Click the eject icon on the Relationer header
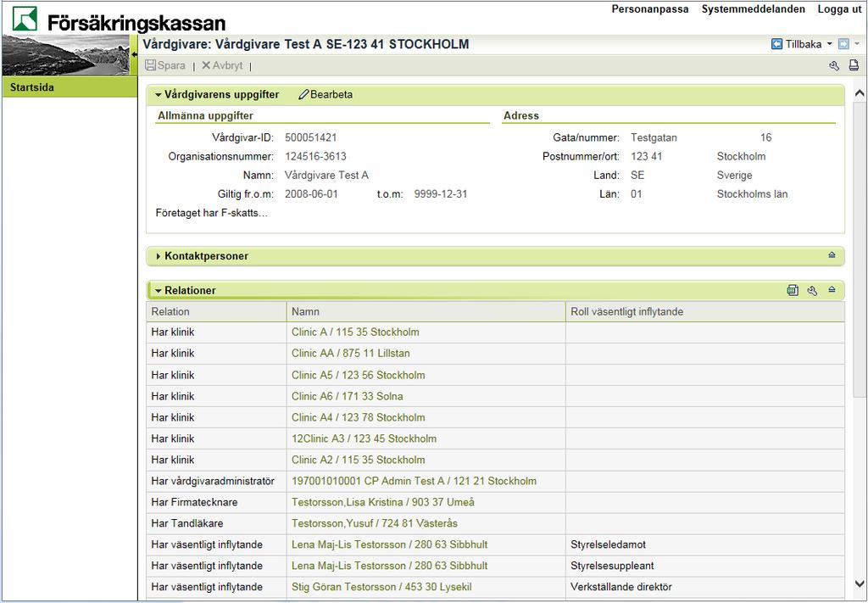This screenshot has width=868, height=603. tap(832, 289)
